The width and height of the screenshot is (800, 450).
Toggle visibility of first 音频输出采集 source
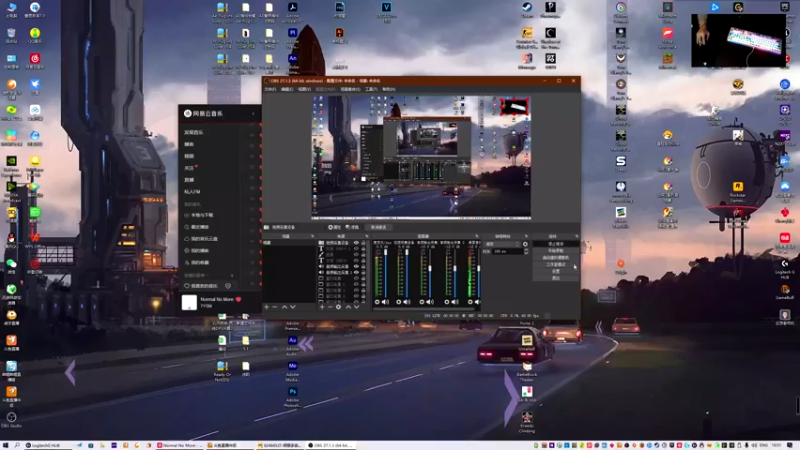[x=356, y=266]
